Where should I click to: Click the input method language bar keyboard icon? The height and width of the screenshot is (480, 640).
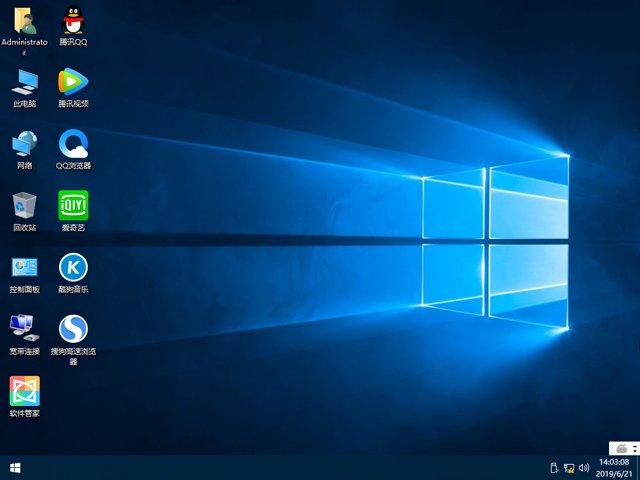[x=621, y=447]
